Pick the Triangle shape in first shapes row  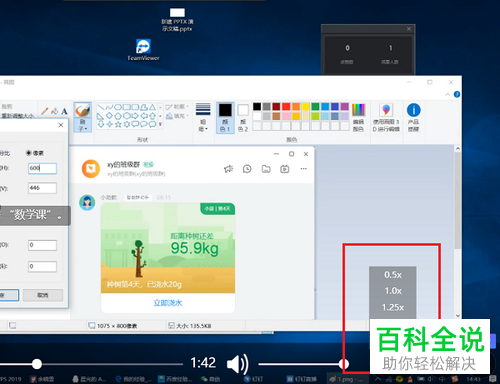point(153,107)
